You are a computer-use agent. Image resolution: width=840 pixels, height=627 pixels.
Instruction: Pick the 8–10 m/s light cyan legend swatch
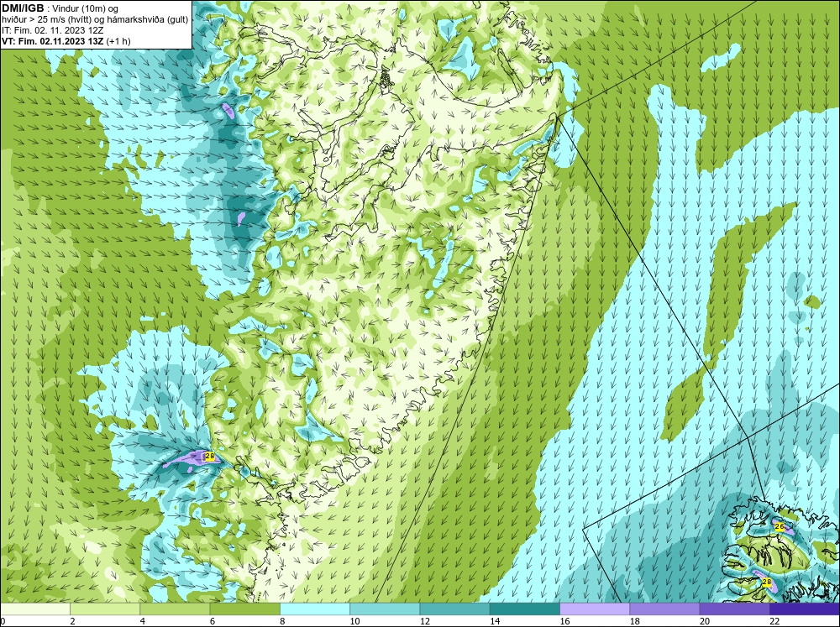point(315,609)
